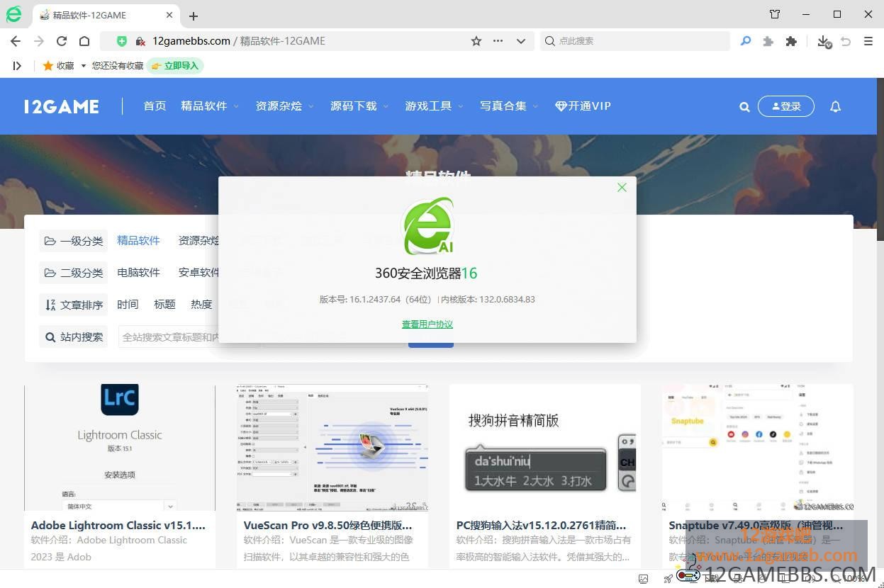Click the 登录 login button

786,106
